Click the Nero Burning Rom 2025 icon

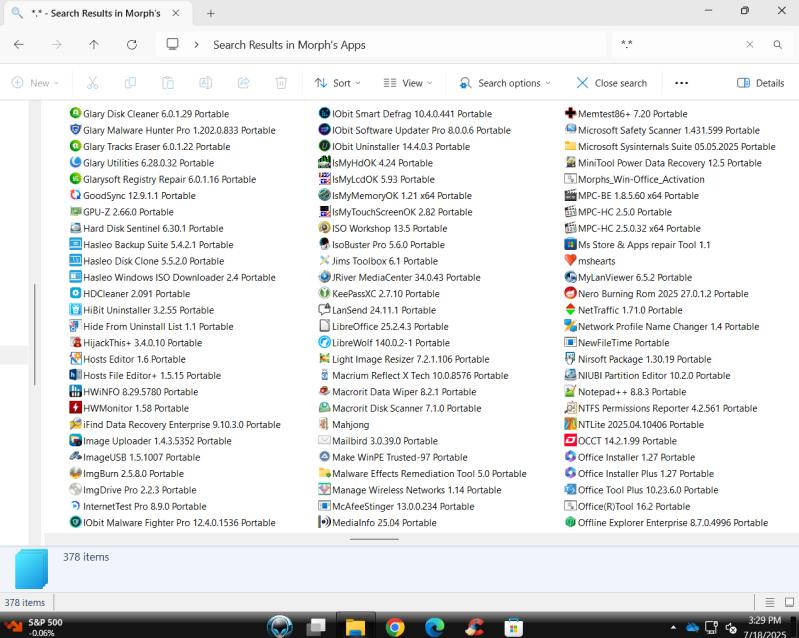(x=570, y=293)
